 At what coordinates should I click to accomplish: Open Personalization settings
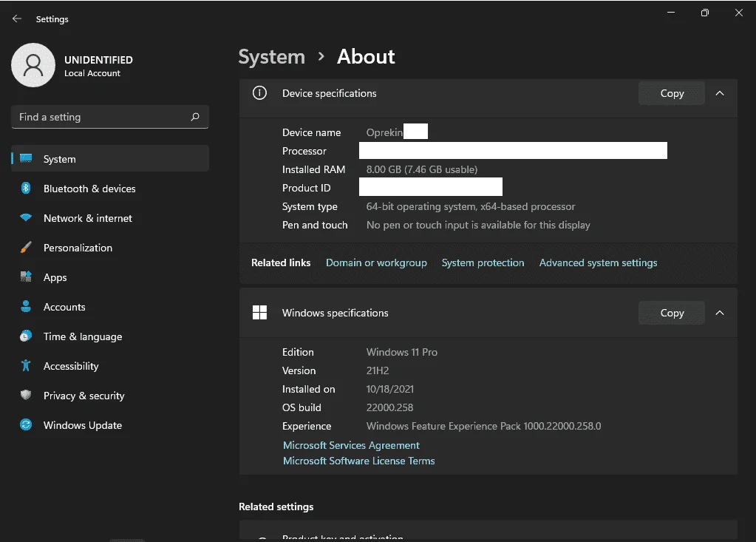[110, 248]
